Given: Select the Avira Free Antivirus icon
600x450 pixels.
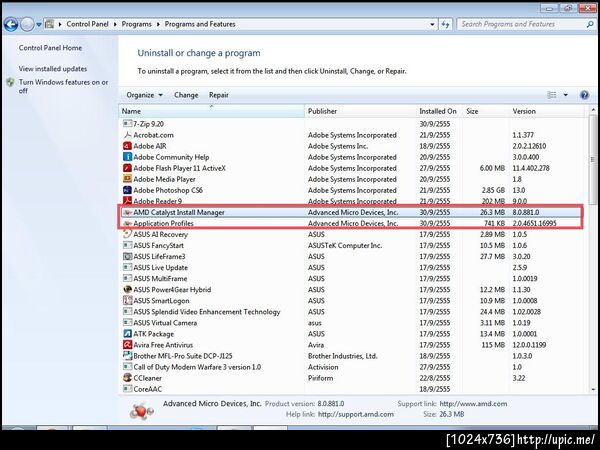Looking at the screenshot, I should (127, 345).
